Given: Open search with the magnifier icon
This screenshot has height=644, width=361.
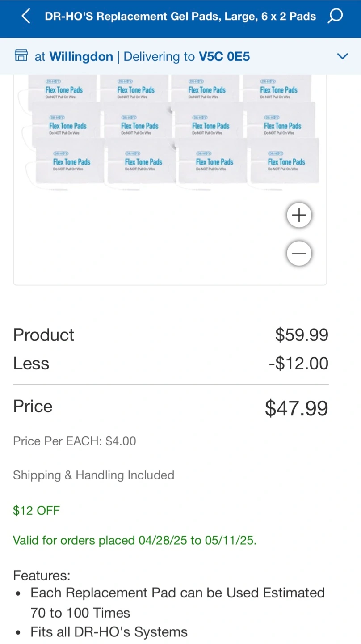Looking at the screenshot, I should [x=335, y=17].
